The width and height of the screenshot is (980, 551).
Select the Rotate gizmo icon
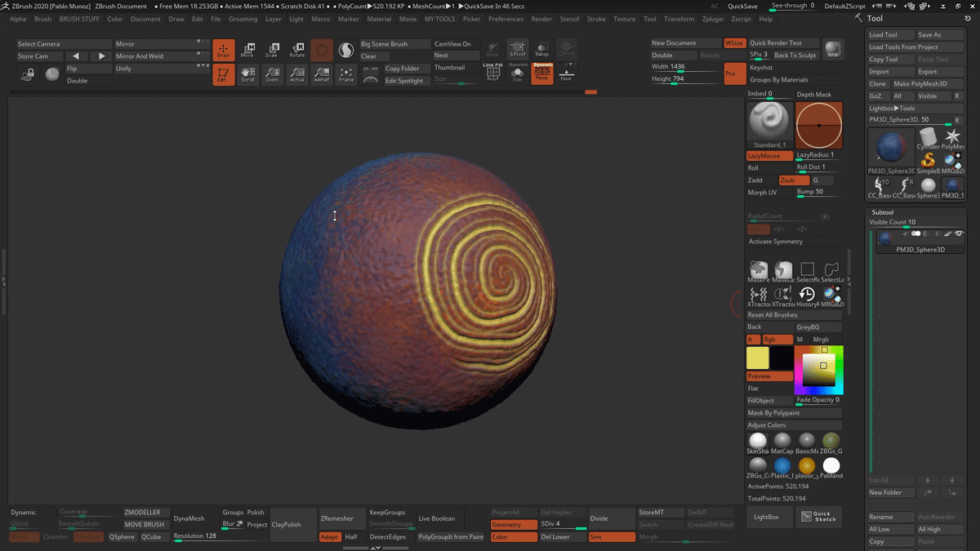[x=296, y=50]
